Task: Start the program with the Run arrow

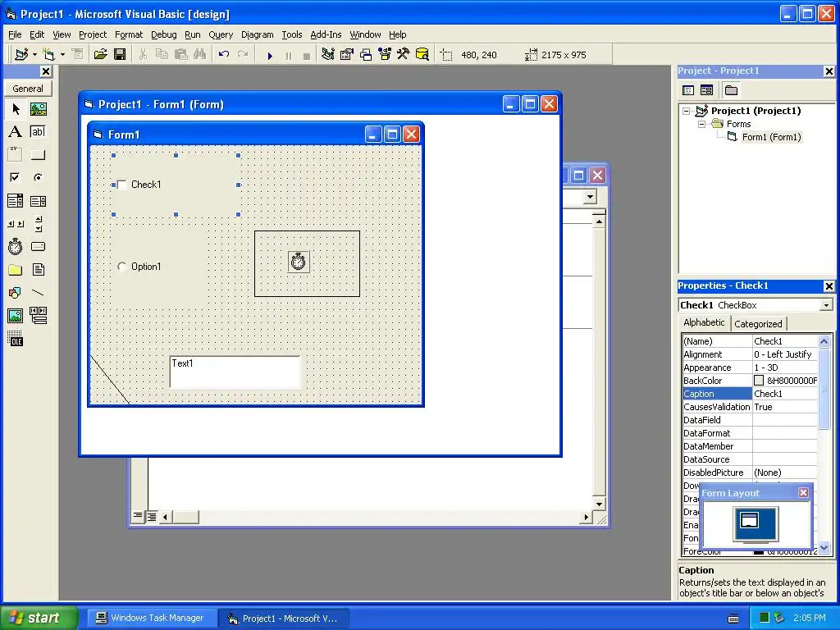Action: (x=270, y=55)
